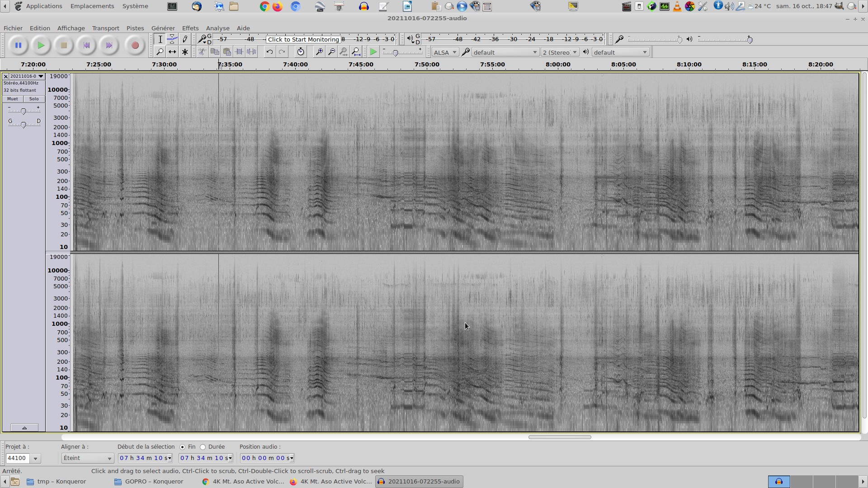Open the ALSA audio host dropdown
This screenshot has height=488, width=868.
[445, 52]
